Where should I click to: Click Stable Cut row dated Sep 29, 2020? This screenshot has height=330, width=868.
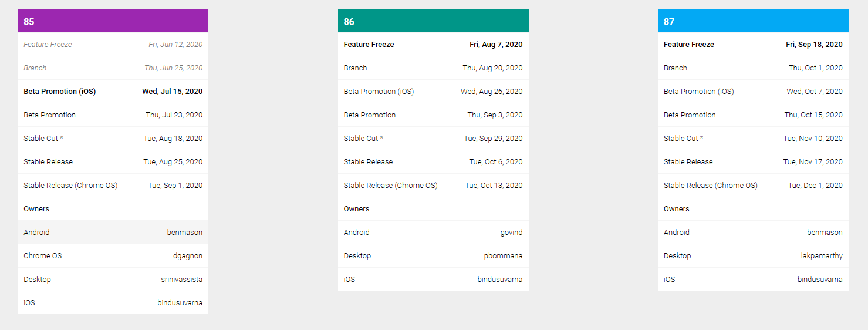tap(433, 139)
